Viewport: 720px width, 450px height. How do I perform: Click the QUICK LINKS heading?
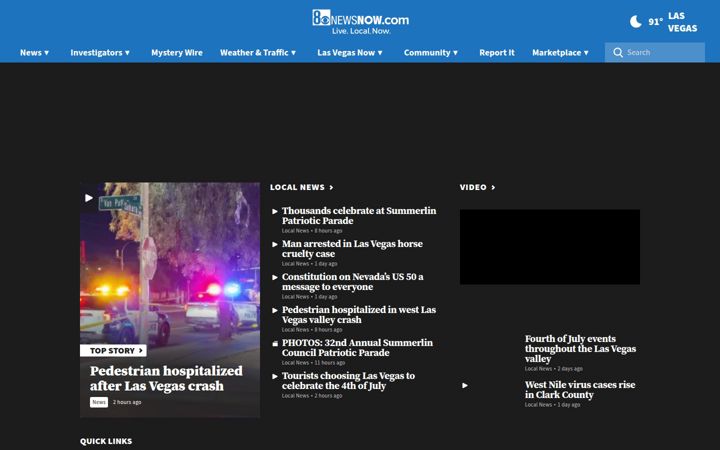point(106,441)
